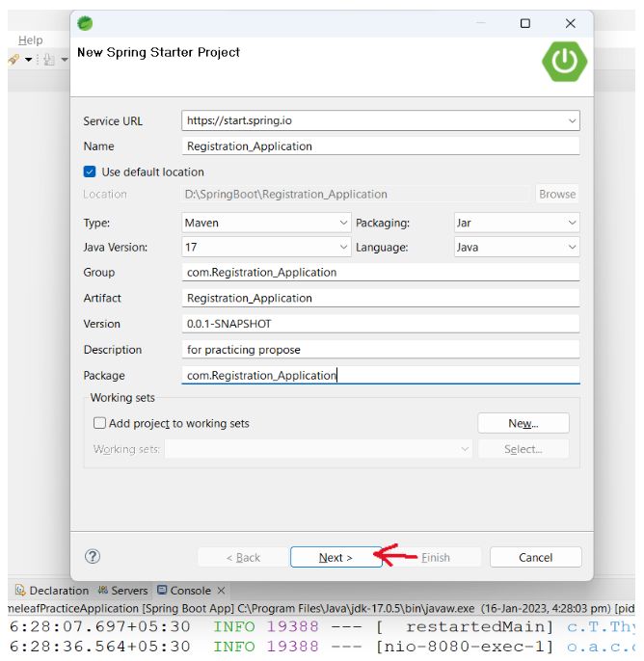
Task: Open the Type Maven dropdown
Action: click(344, 223)
